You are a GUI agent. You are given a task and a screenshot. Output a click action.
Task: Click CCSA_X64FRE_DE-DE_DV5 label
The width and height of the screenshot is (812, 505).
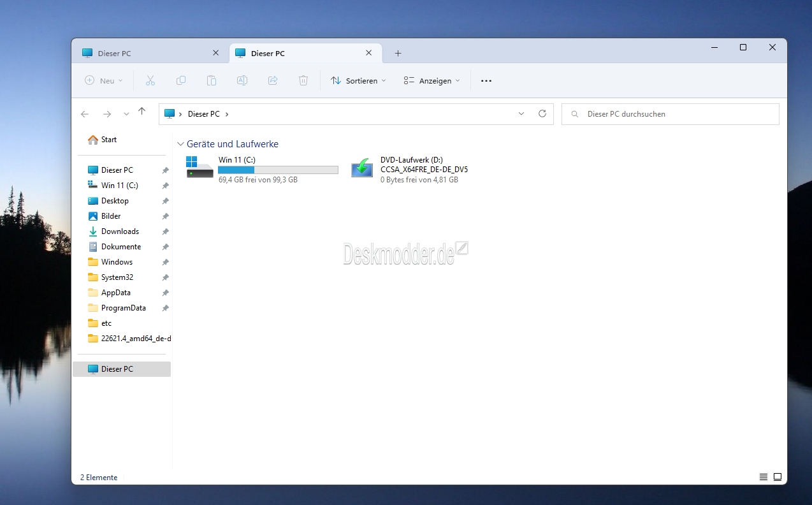pos(424,170)
